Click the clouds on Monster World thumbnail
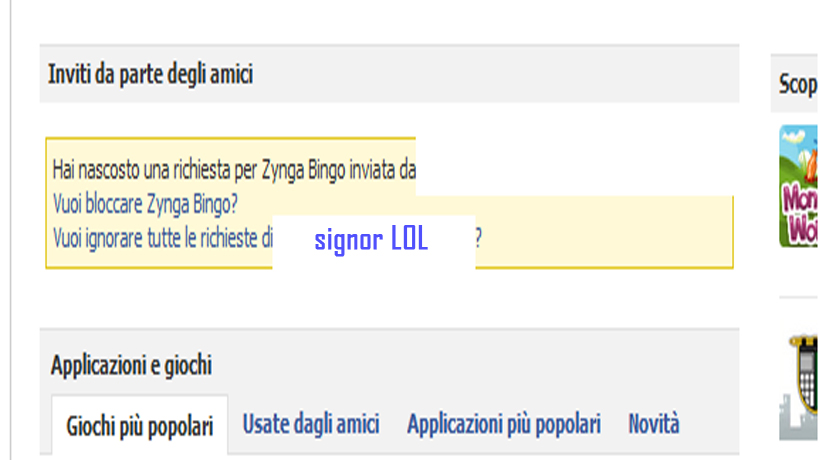Viewport: 819px width, 460px height. click(x=792, y=137)
